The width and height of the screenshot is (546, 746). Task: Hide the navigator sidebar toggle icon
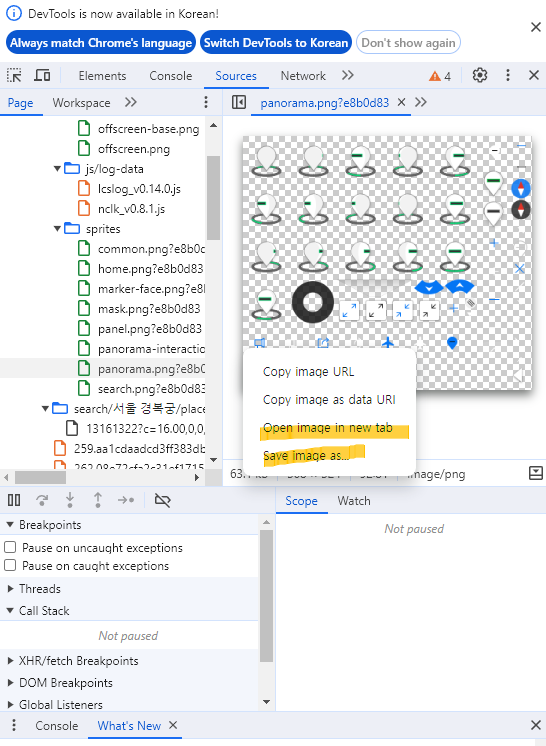click(x=239, y=102)
